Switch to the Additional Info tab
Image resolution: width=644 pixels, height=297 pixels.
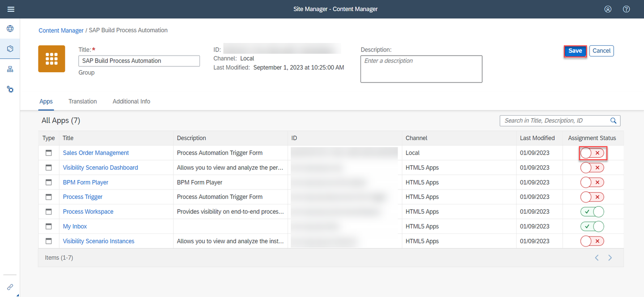(x=131, y=101)
